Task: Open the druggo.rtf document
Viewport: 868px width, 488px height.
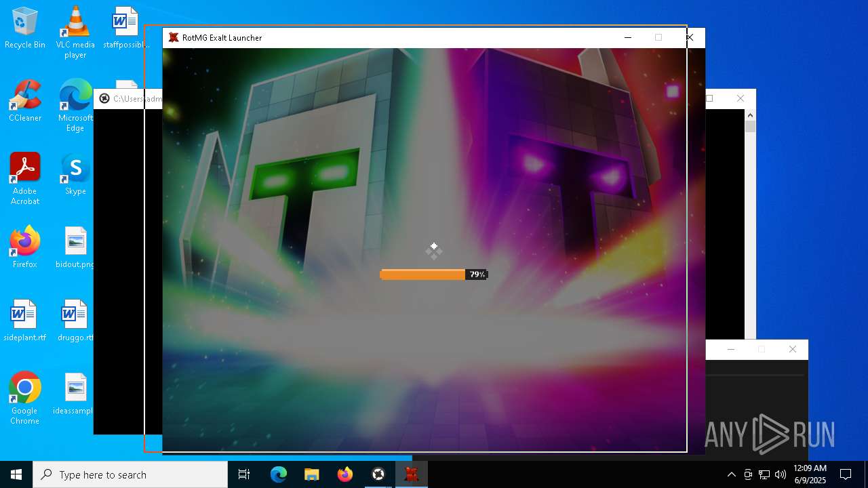Action: (x=75, y=321)
